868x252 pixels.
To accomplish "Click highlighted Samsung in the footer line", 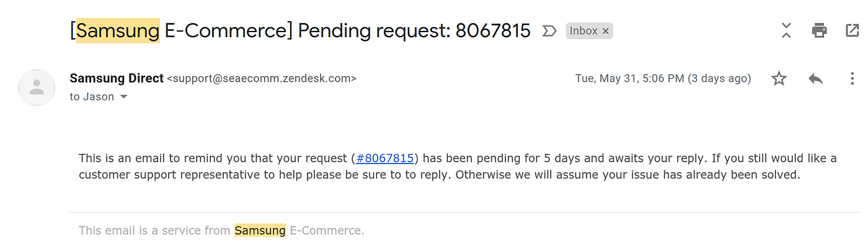I will [260, 231].
